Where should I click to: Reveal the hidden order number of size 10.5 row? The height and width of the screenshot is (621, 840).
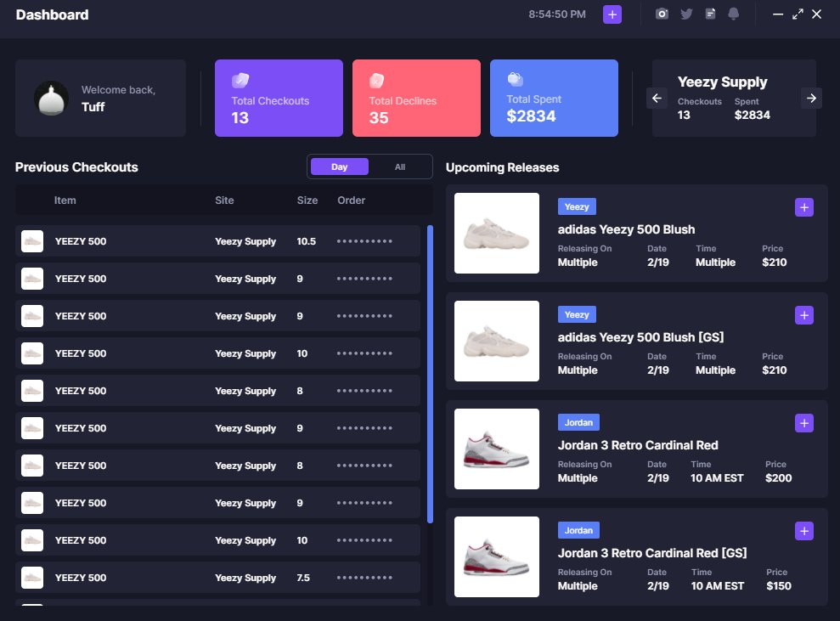pyautogui.click(x=364, y=241)
